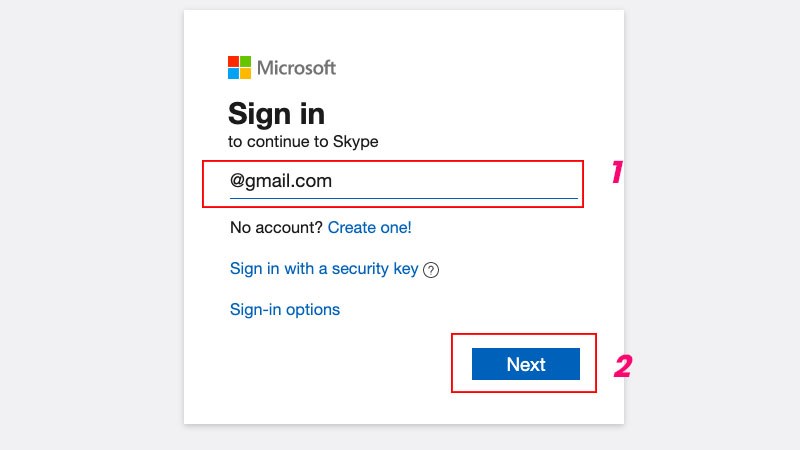Click the "@gmail.com" text in the field
Image resolution: width=800 pixels, height=450 pixels.
pos(281,181)
